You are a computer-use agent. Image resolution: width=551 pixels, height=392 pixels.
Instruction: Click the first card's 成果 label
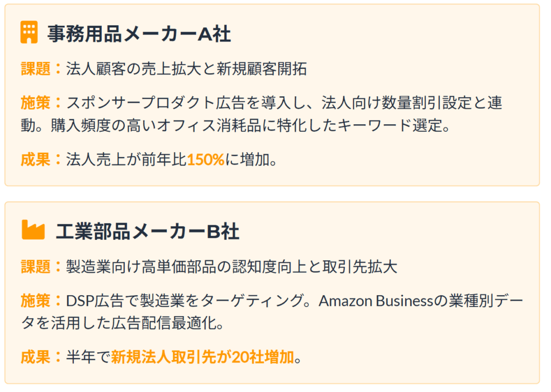(36, 160)
